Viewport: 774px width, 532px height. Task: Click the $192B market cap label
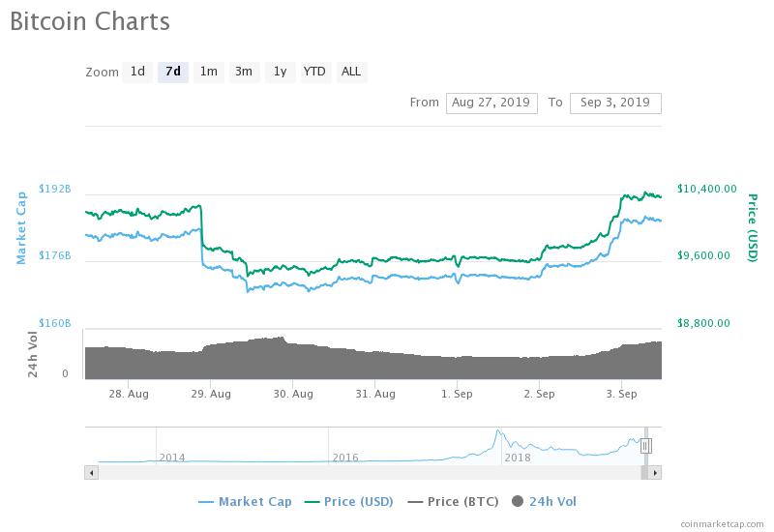coord(55,189)
